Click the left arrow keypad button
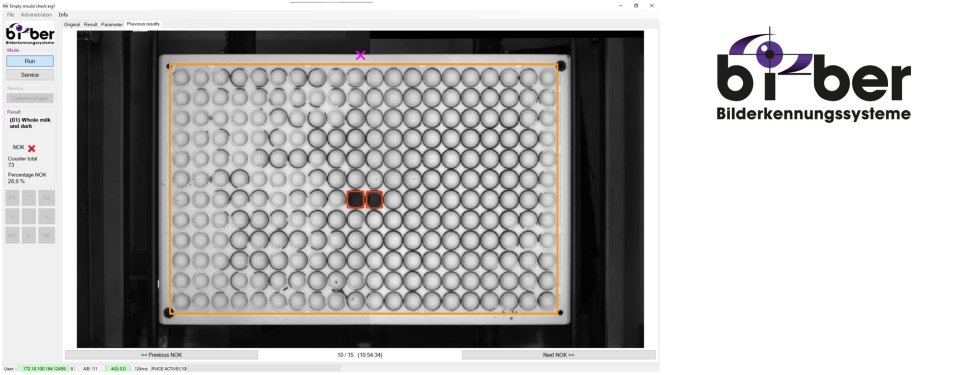The width and height of the screenshot is (960, 375). pos(12,216)
